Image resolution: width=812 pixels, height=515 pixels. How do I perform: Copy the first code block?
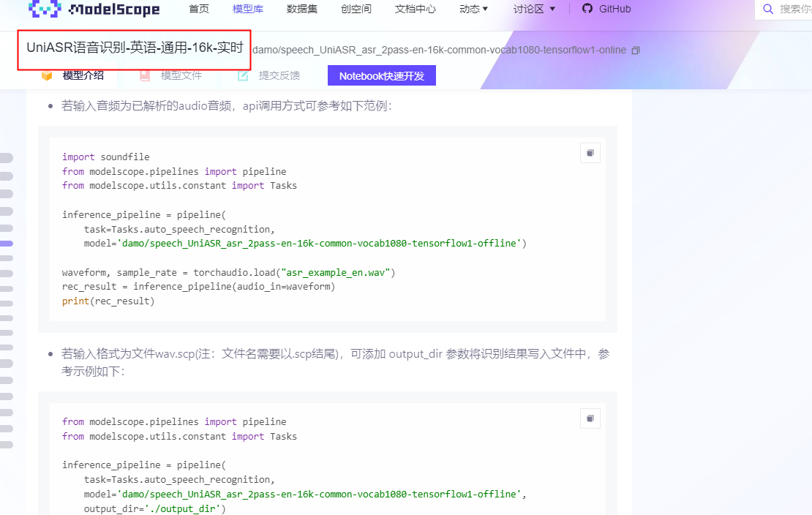tap(590, 153)
